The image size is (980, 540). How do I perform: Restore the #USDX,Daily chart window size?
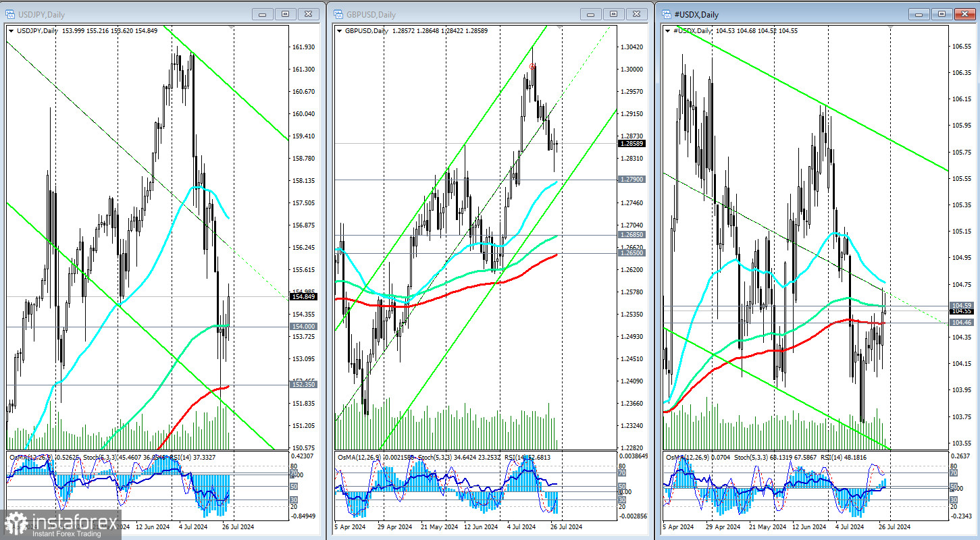[x=942, y=14]
